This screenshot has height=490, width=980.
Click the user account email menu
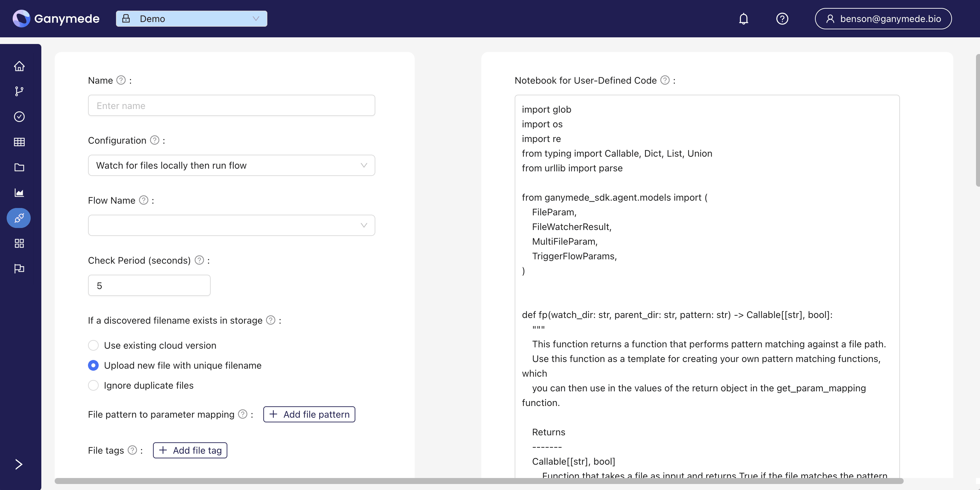pos(883,18)
